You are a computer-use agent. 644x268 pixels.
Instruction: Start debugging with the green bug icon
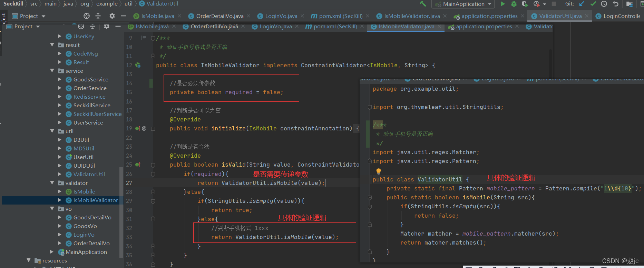click(514, 4)
